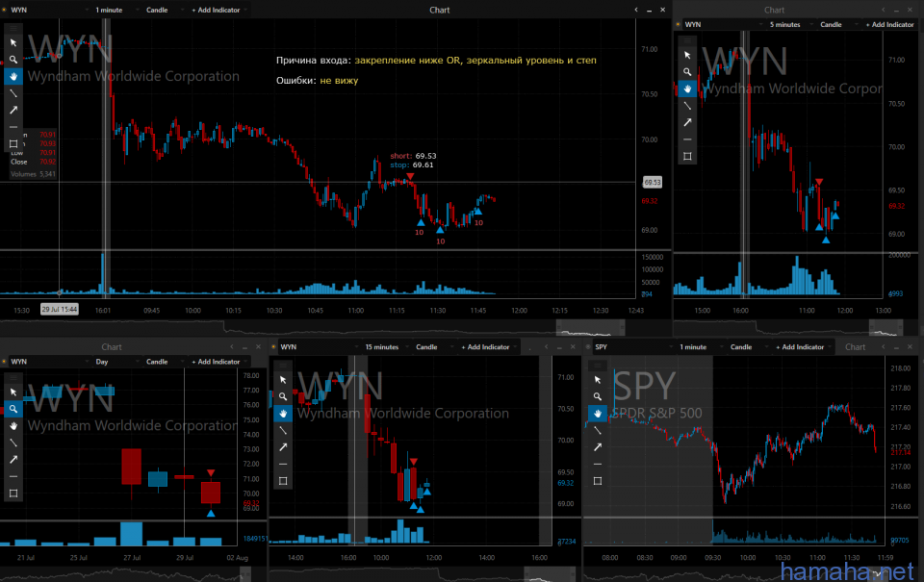Select the horizontal line tool in 1 minute WYN chart
This screenshot has height=582, width=924.
13,127
